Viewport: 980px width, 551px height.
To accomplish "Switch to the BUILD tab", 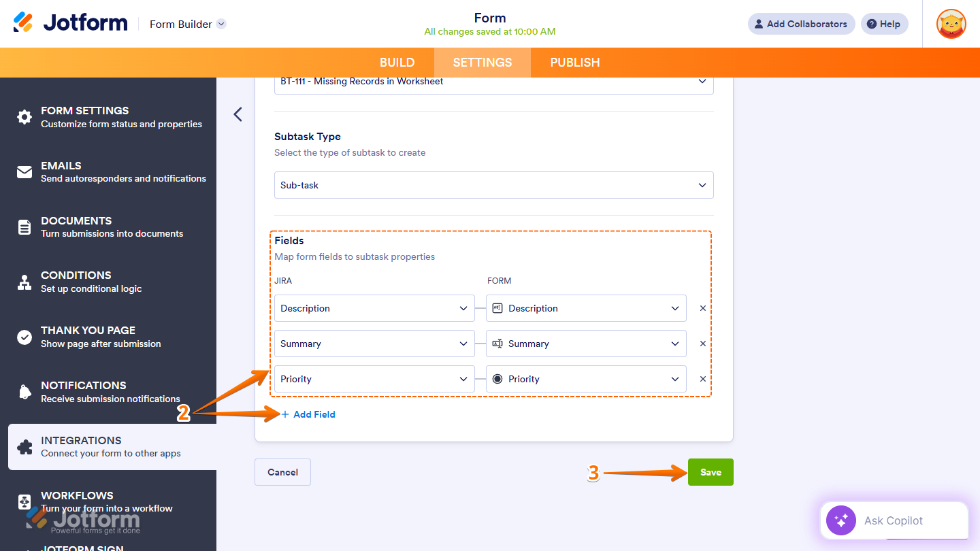I will pos(397,62).
